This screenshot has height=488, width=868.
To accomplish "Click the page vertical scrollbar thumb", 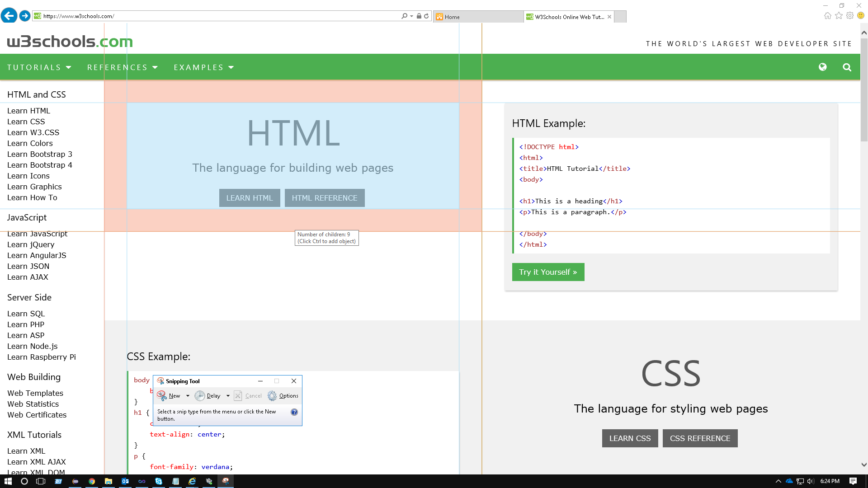I will tap(864, 90).
